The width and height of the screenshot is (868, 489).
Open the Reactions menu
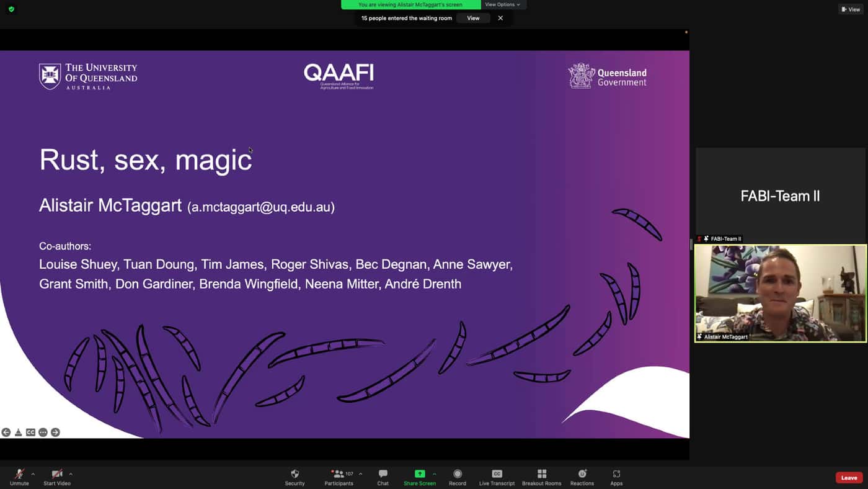click(582, 477)
